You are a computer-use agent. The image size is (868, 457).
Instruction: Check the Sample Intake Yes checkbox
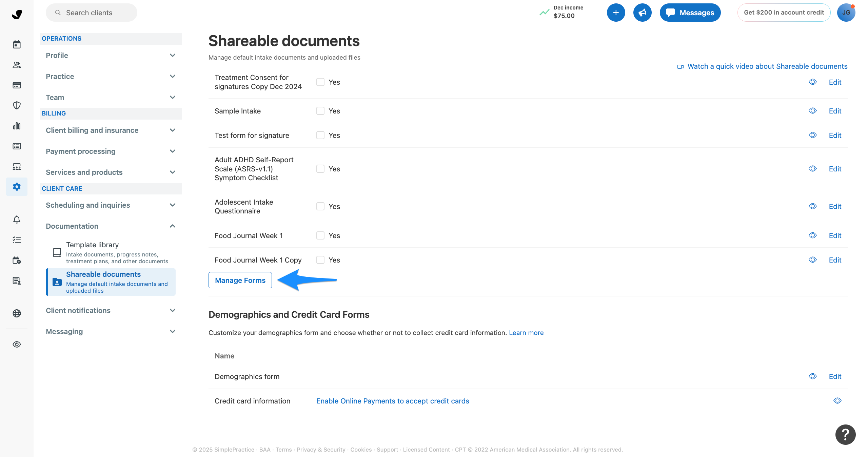pyautogui.click(x=320, y=111)
